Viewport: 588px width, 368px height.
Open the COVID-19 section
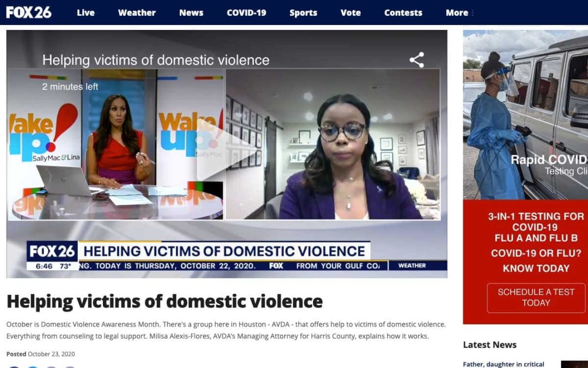247,13
